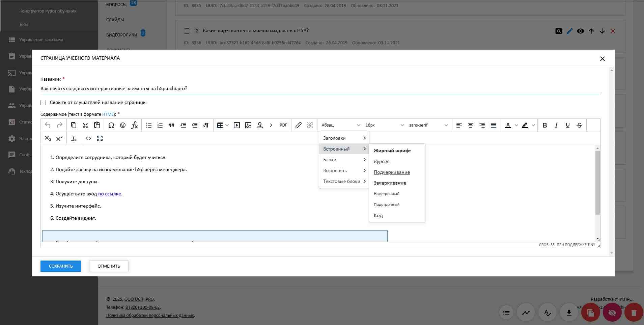The height and width of the screenshot is (325, 644).
Task: Select 'Курсив' in submenu
Action: tap(397, 161)
